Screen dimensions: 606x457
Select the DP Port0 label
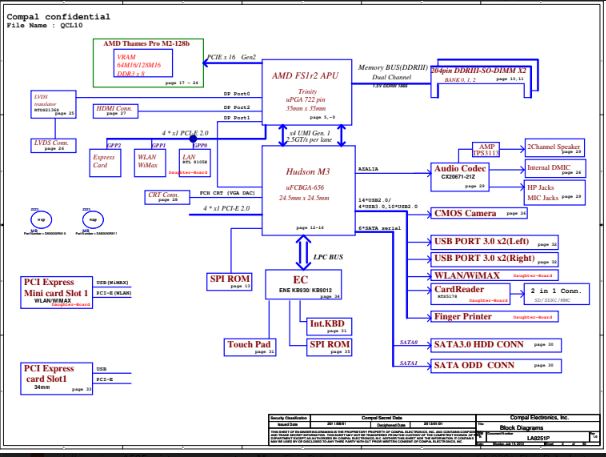click(237, 94)
